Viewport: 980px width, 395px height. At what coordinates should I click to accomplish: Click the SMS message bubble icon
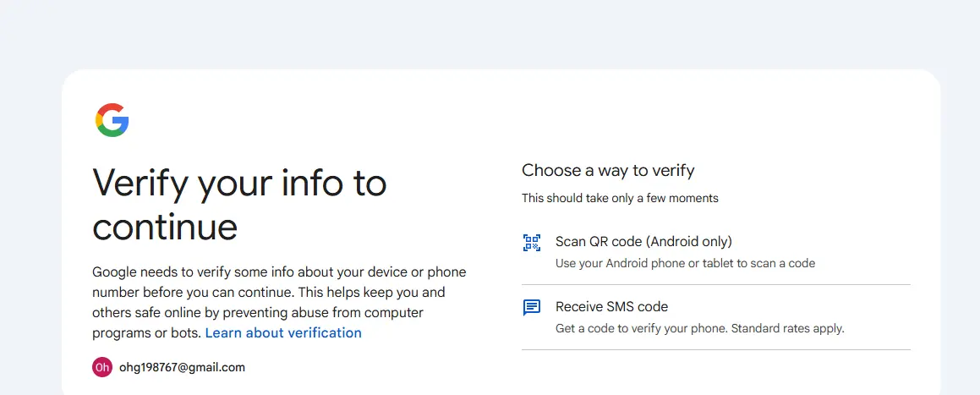point(532,308)
